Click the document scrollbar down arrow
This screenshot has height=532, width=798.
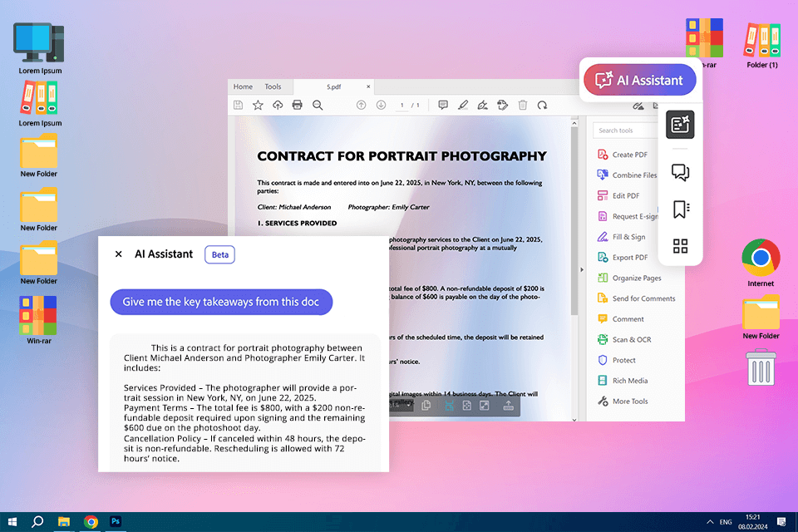[574, 420]
